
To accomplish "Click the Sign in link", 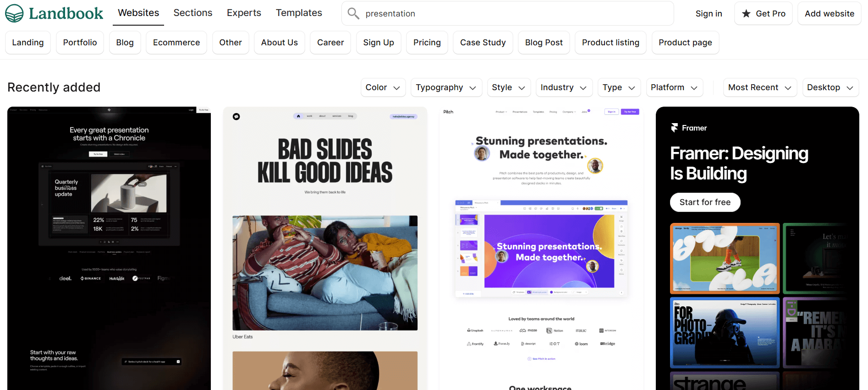I will [709, 14].
